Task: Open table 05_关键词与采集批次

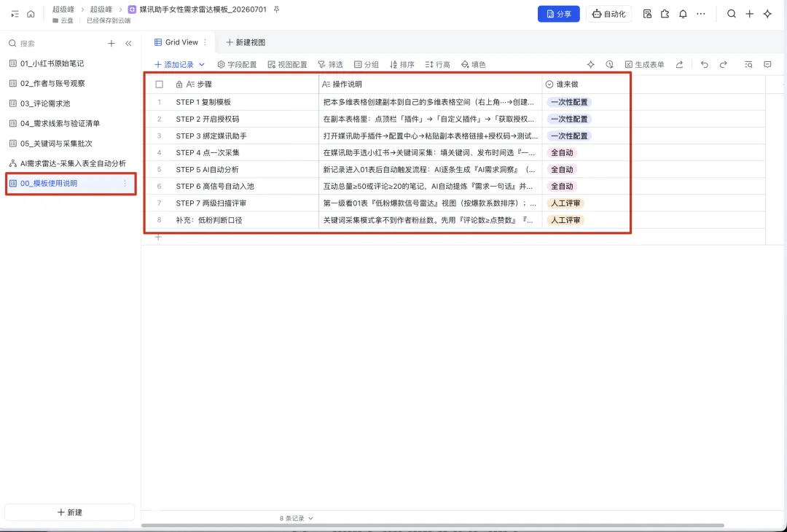Action: coord(70,144)
